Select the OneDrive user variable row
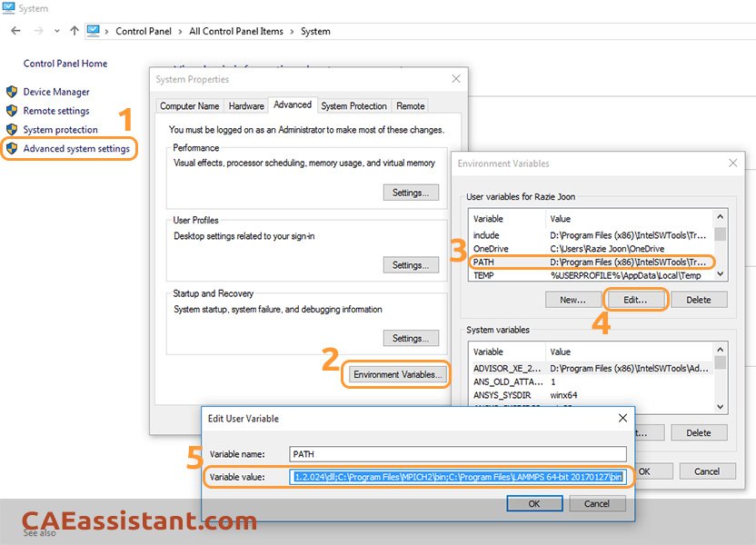The image size is (756, 545). (590, 249)
